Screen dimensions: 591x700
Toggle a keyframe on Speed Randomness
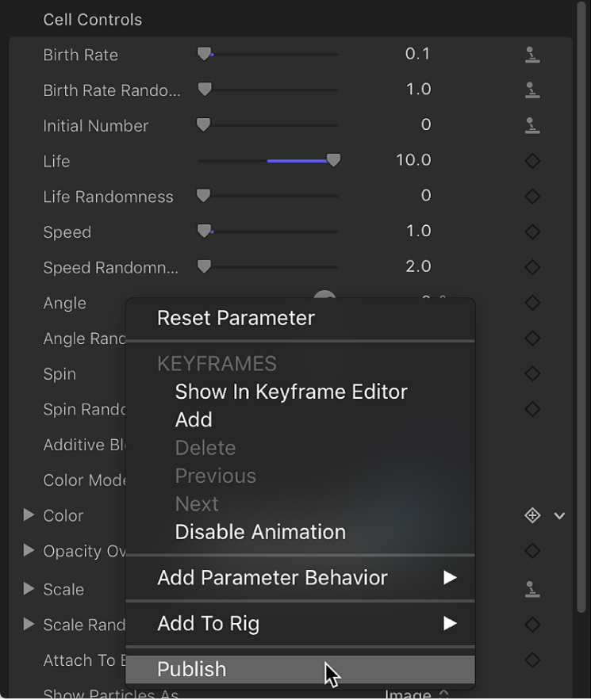[x=532, y=266]
